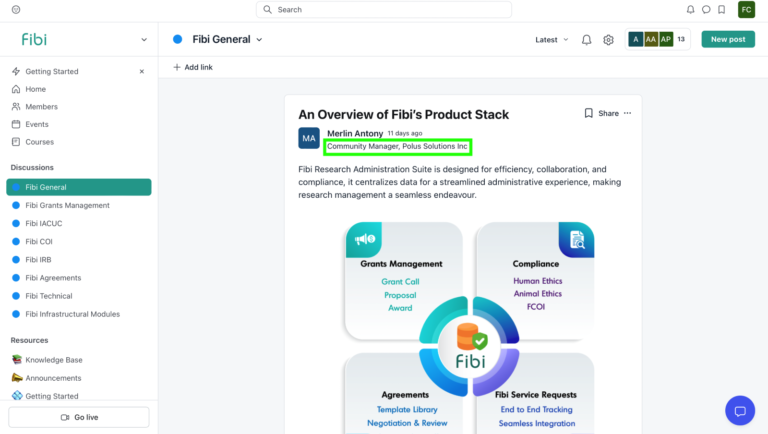Open the chat support bubble button
This screenshot has width=768, height=434.
tap(740, 410)
